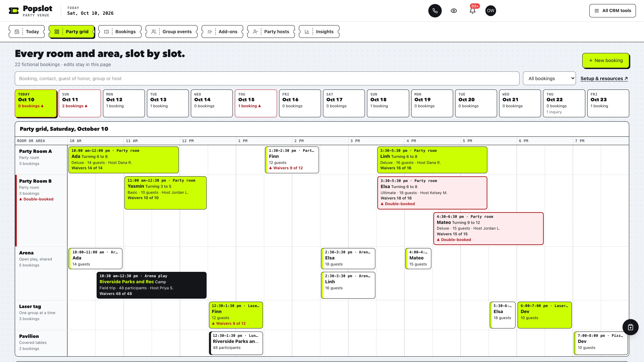The width and height of the screenshot is (644, 362).
Task: Select the Fri Oct 23 day card
Action: 608,103
